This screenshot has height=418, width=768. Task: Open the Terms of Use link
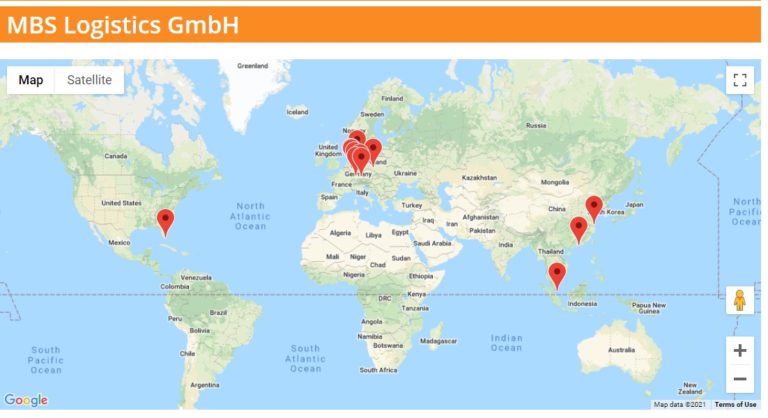[x=735, y=405]
